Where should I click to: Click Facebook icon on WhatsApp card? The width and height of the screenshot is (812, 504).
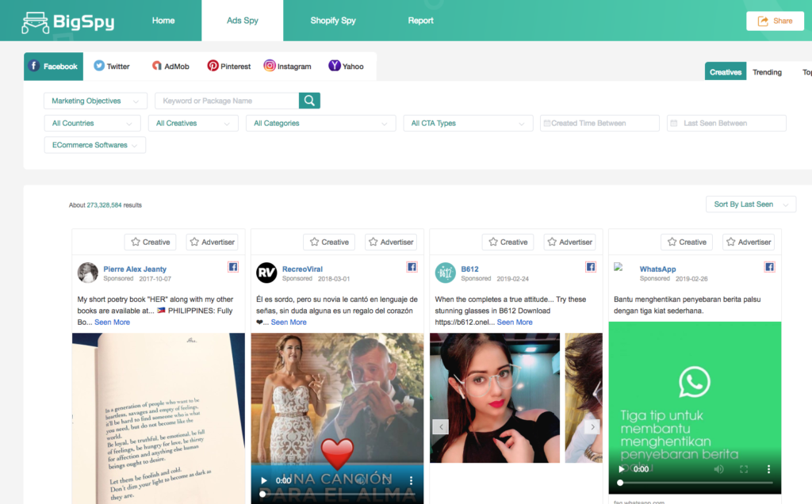[769, 267]
